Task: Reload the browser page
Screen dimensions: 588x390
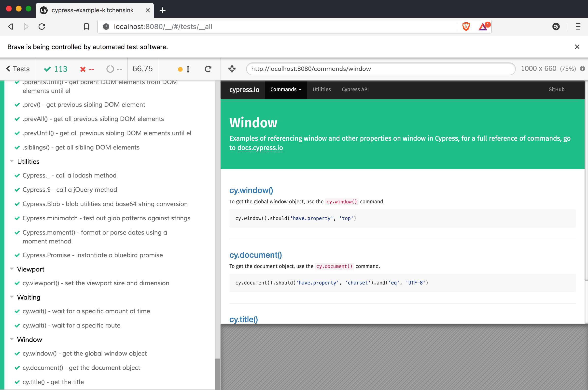Action: pos(42,27)
